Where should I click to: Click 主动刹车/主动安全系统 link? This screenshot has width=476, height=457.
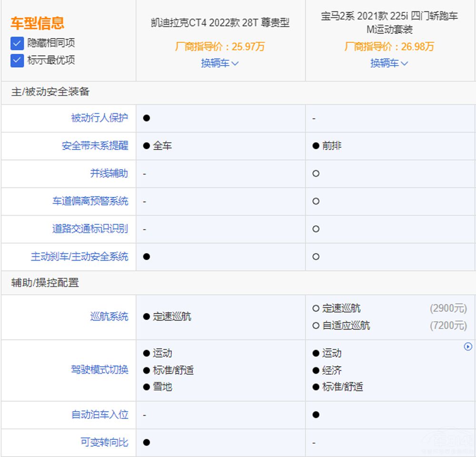(x=79, y=257)
